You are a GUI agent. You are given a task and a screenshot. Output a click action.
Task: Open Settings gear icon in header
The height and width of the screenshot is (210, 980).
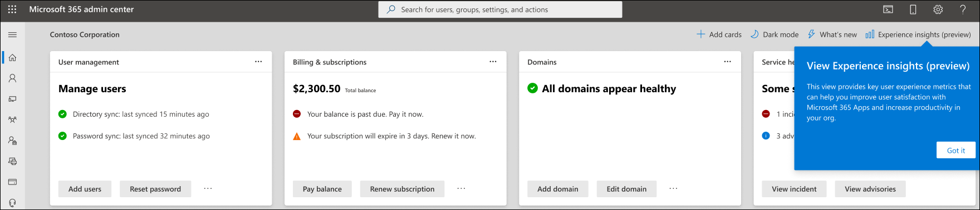938,9
